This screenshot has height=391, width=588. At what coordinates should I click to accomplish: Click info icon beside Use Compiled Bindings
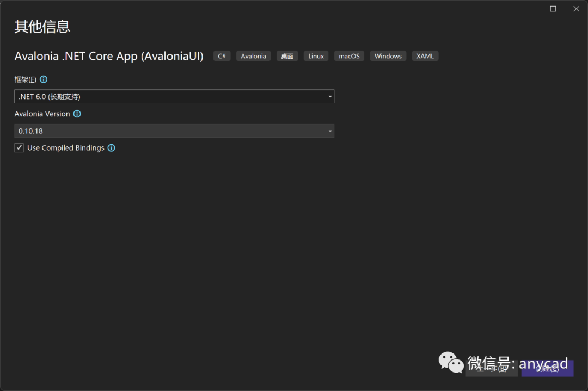112,148
